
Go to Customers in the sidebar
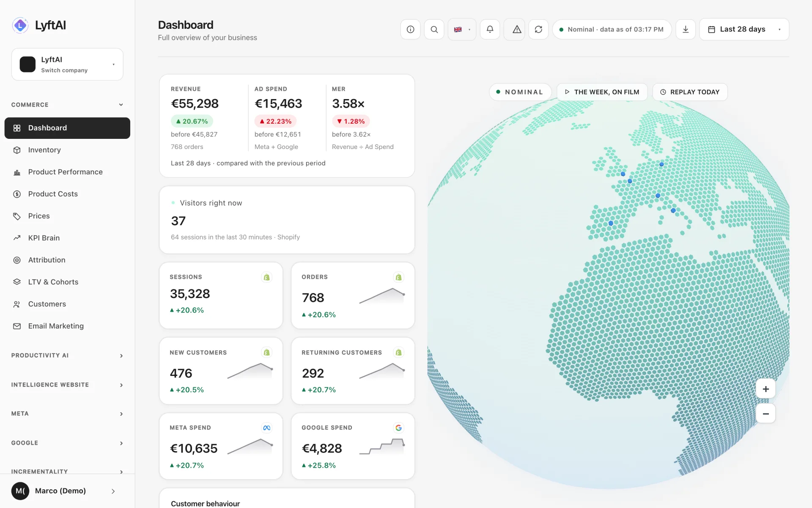tap(67, 304)
